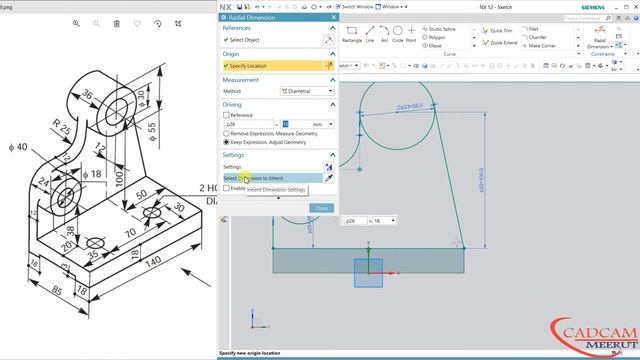Zoom in on the image viewer
The image size is (640, 360).
[76, 24]
